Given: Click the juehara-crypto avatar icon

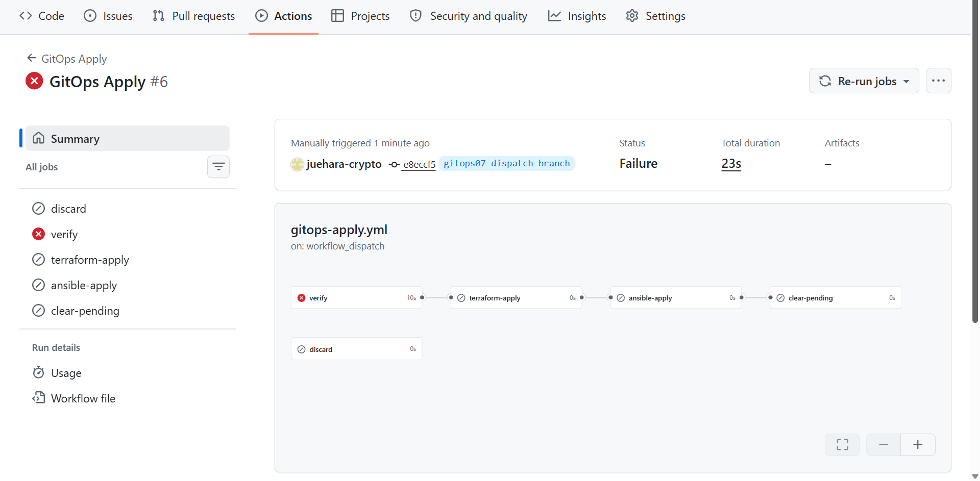Looking at the screenshot, I should coord(297,164).
